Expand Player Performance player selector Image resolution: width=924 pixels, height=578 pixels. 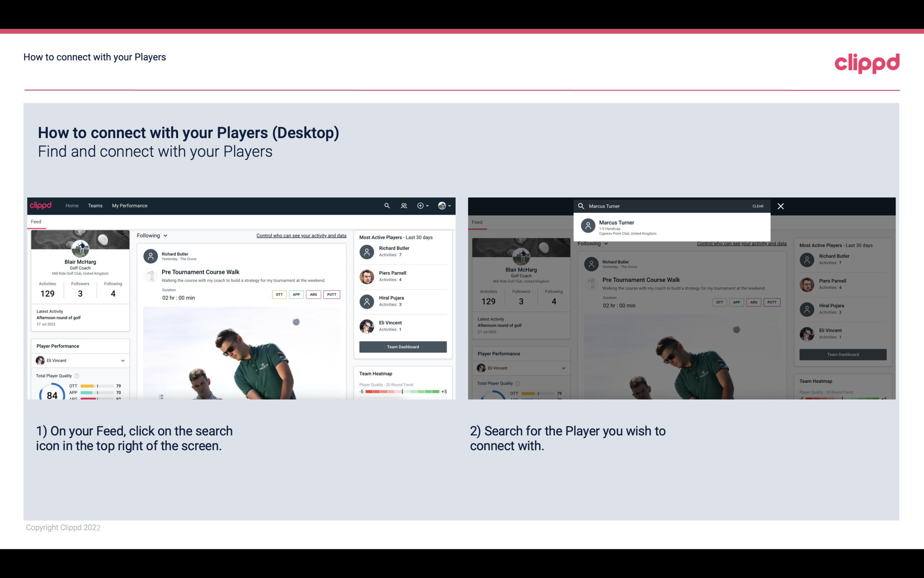[122, 360]
